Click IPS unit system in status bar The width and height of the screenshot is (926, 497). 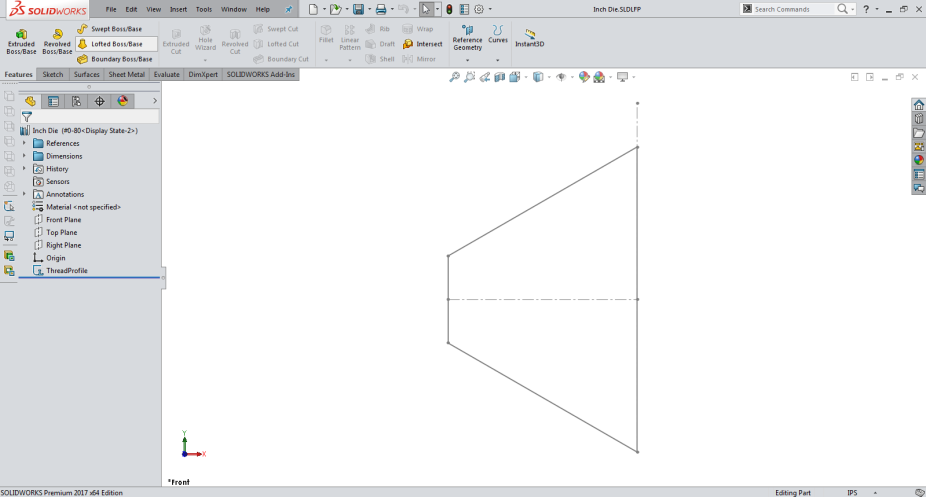tap(852, 493)
